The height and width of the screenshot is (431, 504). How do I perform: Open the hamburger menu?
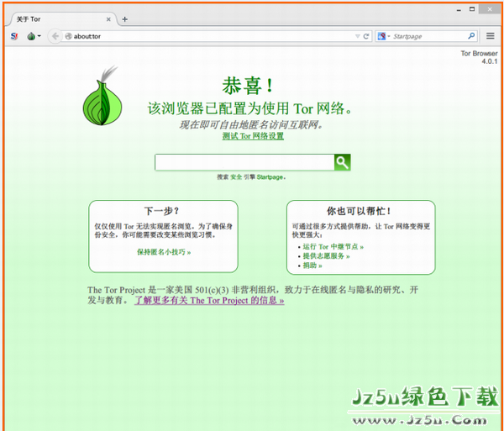tap(491, 36)
